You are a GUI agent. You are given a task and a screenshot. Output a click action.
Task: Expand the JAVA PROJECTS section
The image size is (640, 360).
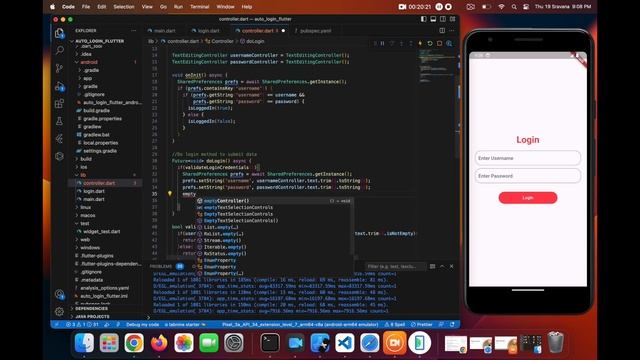click(92, 316)
